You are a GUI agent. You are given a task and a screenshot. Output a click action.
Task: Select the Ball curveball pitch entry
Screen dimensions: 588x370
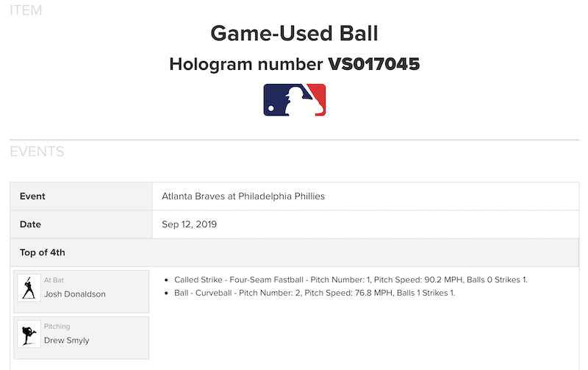(x=315, y=293)
